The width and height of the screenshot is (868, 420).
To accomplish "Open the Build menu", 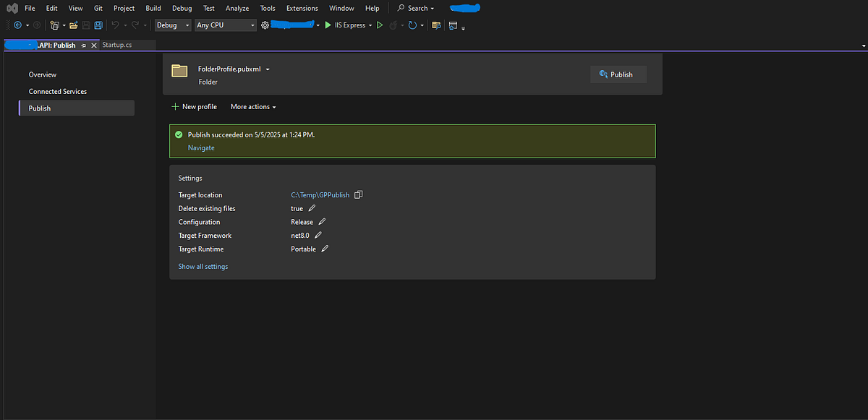I will pos(153,8).
